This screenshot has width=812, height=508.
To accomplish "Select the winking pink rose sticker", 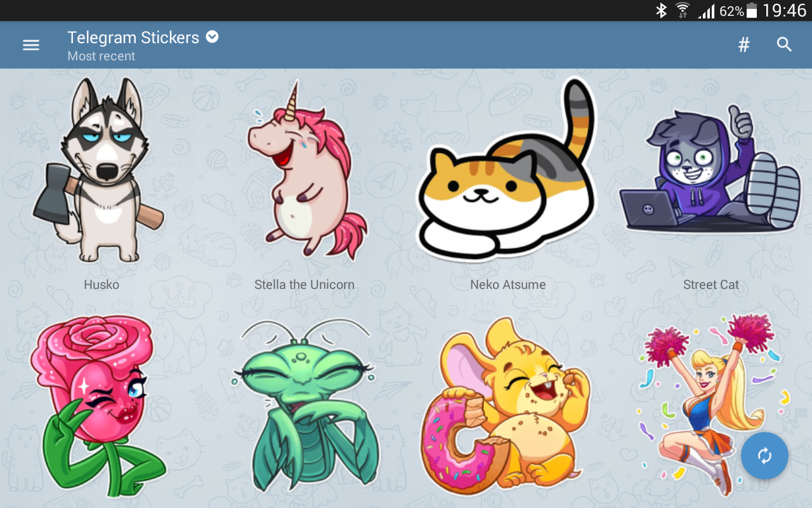I will pos(98,406).
